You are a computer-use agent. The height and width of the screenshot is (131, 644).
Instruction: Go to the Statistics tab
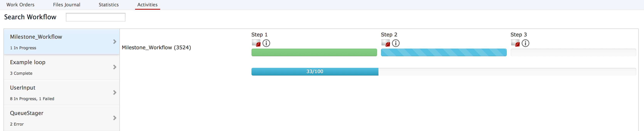(109, 5)
